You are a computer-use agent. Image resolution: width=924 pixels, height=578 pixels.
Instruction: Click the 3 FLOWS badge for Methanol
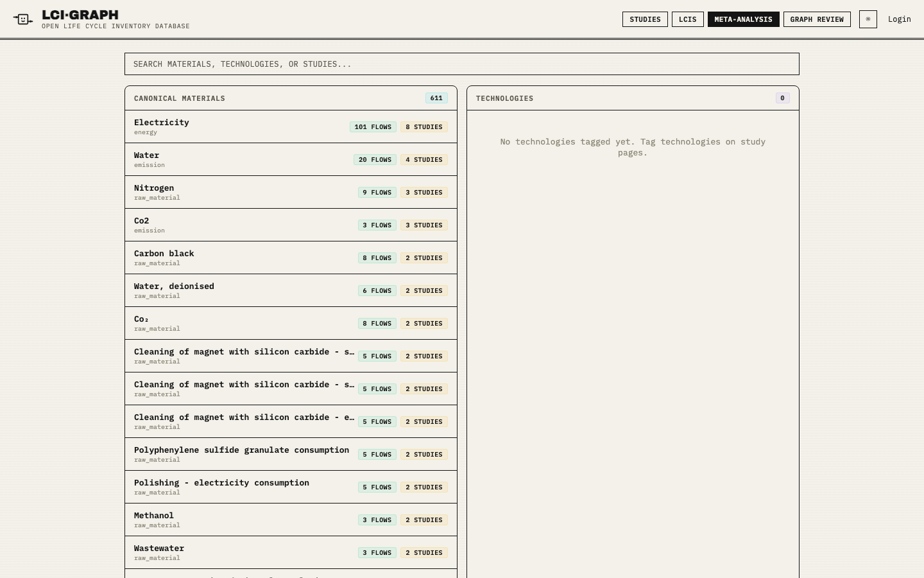point(377,520)
